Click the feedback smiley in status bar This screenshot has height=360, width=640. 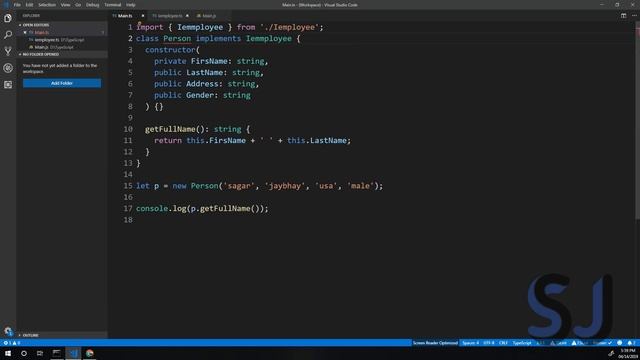tap(620, 343)
